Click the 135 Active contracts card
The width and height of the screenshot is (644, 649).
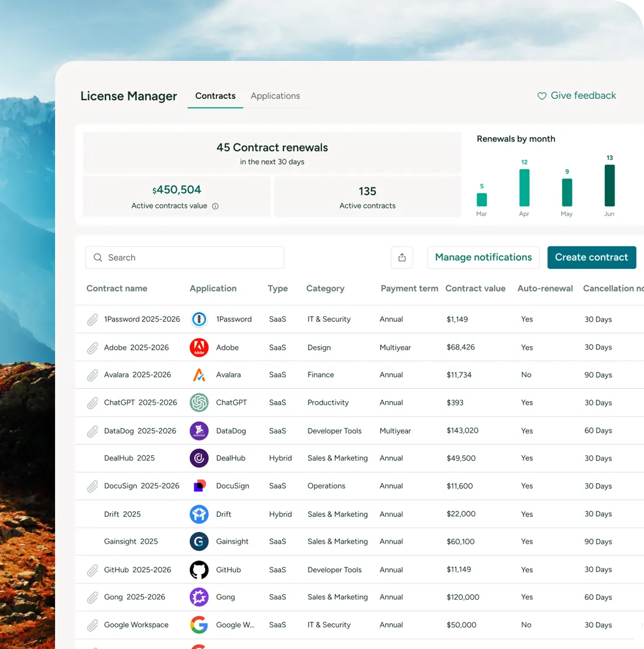pyautogui.click(x=368, y=197)
